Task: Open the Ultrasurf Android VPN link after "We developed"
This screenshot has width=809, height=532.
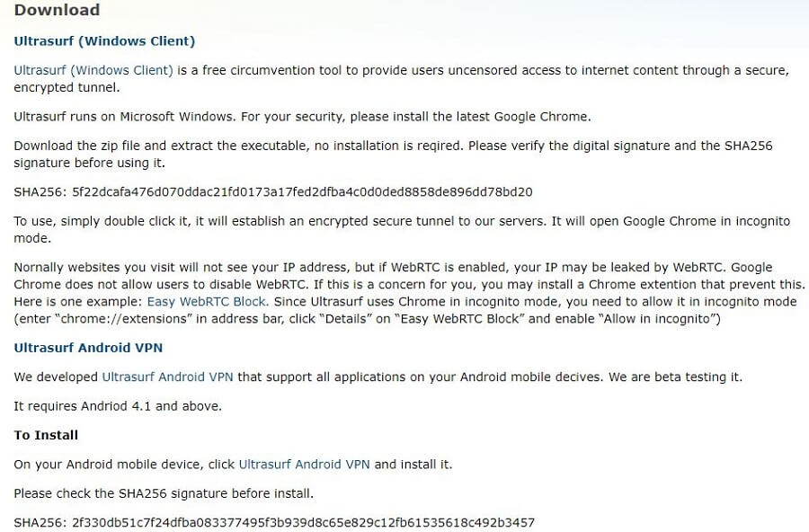Action: click(168, 377)
